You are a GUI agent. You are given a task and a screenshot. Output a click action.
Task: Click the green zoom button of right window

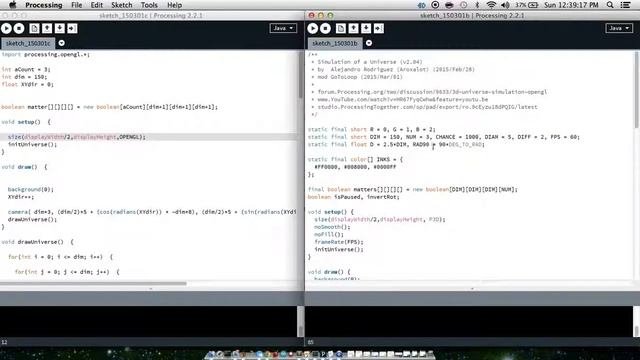[330, 16]
